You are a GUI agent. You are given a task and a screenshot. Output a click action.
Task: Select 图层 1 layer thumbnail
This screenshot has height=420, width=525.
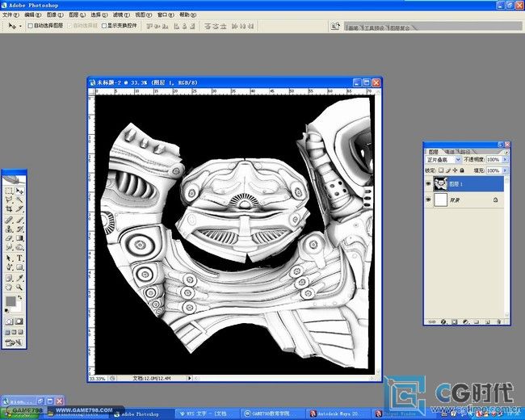tap(441, 184)
